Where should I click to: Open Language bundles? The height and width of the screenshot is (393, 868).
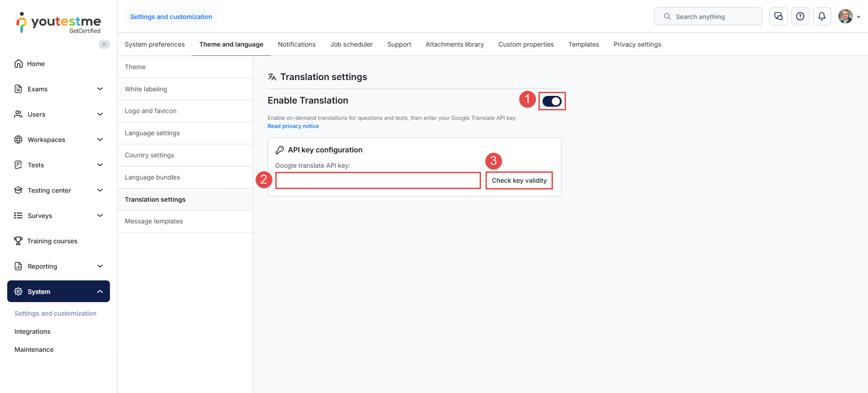[185, 177]
